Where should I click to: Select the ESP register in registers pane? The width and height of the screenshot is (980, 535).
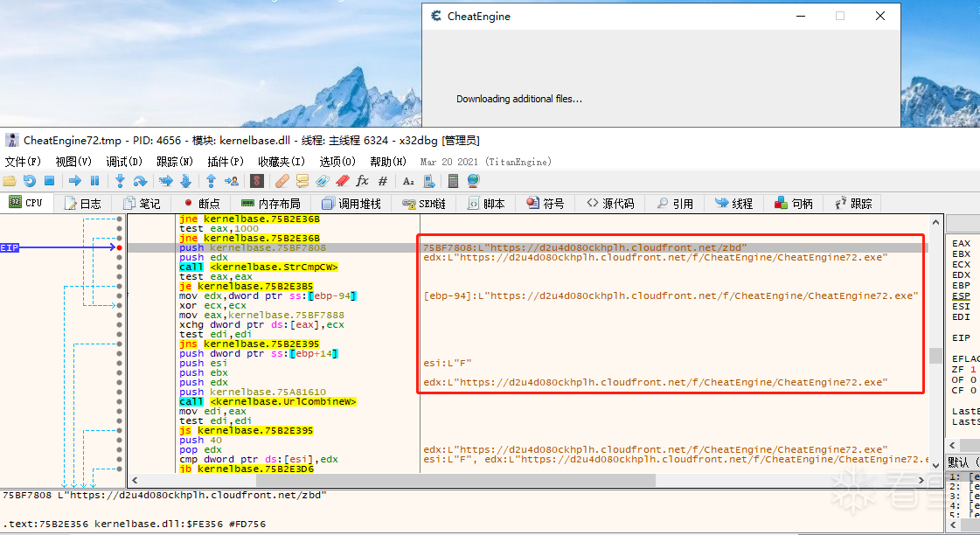tap(962, 295)
